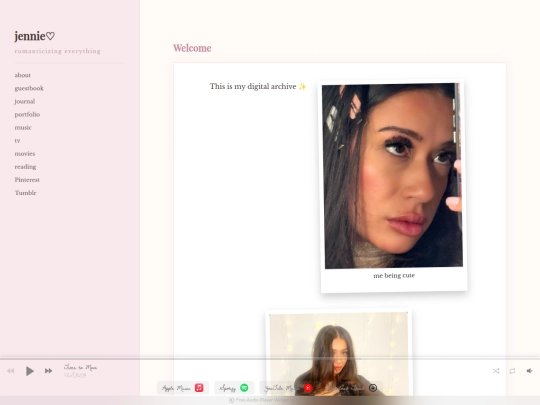Play the current track in audio player

(x=30, y=371)
